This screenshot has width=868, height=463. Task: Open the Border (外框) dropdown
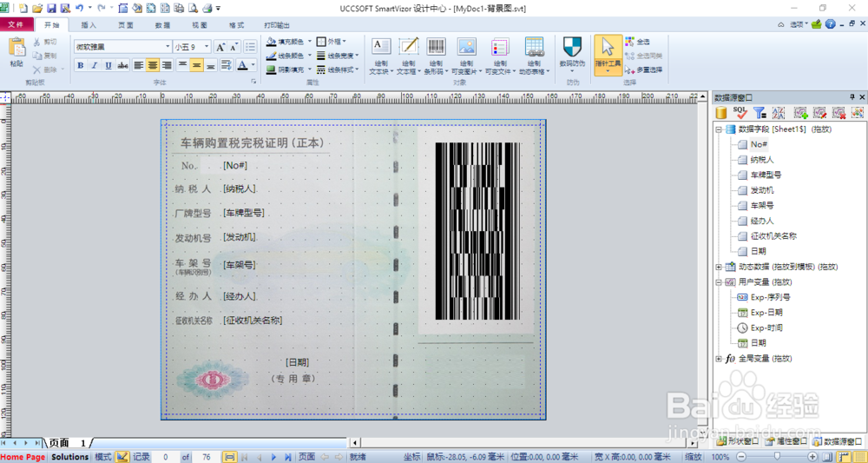pos(332,42)
